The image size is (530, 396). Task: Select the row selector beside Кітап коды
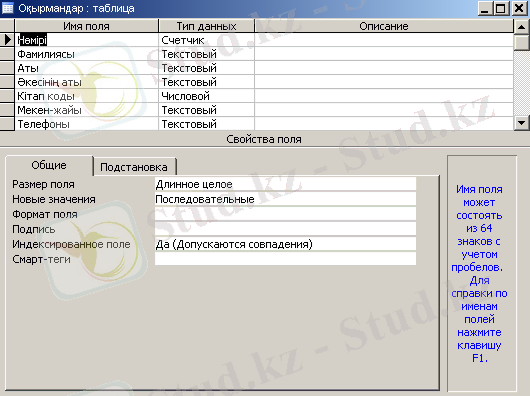pyautogui.click(x=7, y=96)
